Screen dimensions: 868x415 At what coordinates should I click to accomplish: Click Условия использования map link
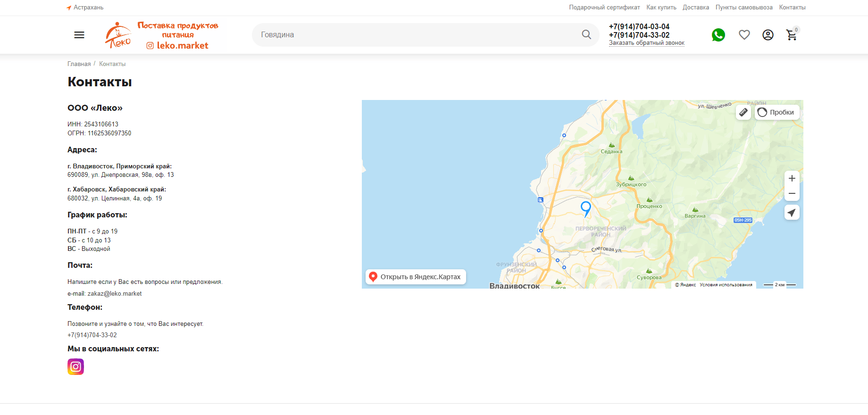726,285
